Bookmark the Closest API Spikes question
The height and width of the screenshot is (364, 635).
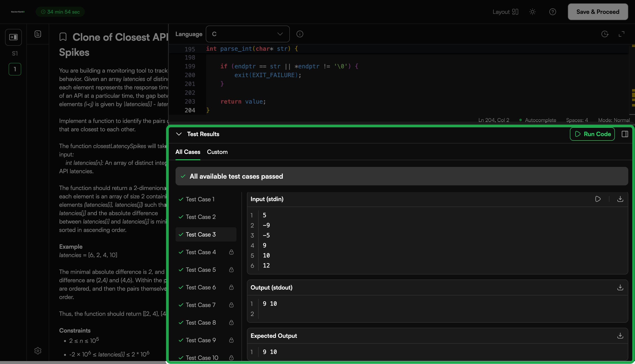[63, 37]
